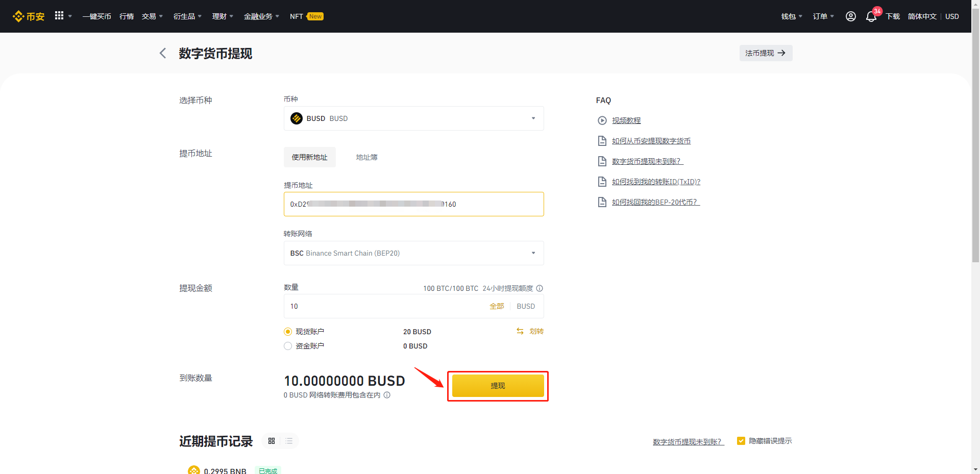This screenshot has width=980, height=474.
Task: Toggle the 隐藏错误提示 checkbox
Action: click(x=741, y=441)
